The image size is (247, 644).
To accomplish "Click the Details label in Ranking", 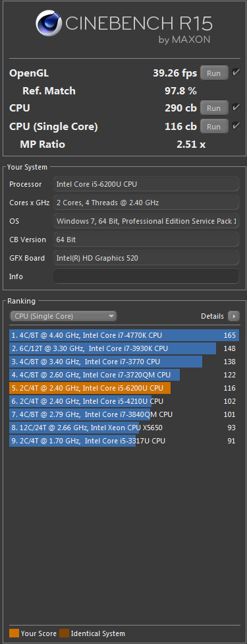I will (212, 316).
